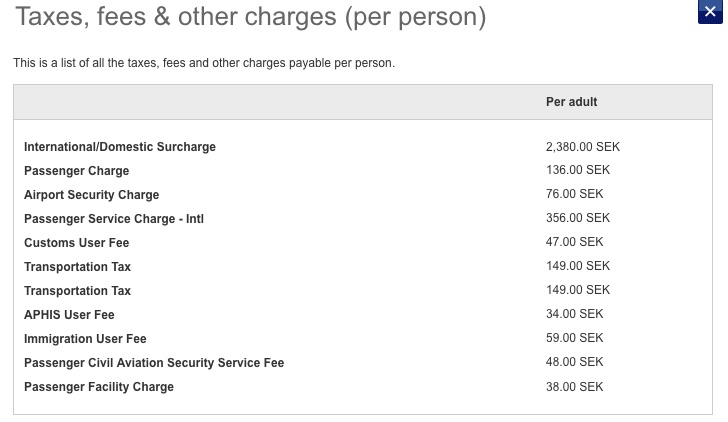Select Airport Security Charge label

point(91,195)
